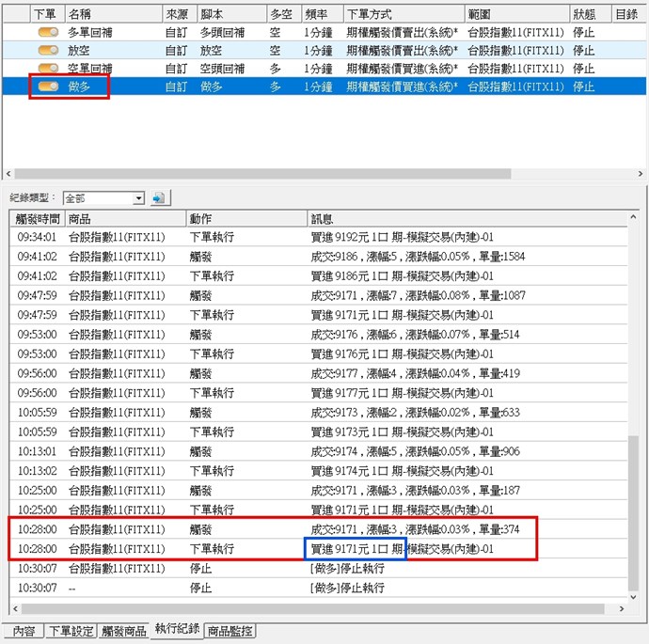Click the strategy list horizontal scrollbar thumb
Viewport: 649px width, 644px height.
pyautogui.click(x=262, y=174)
